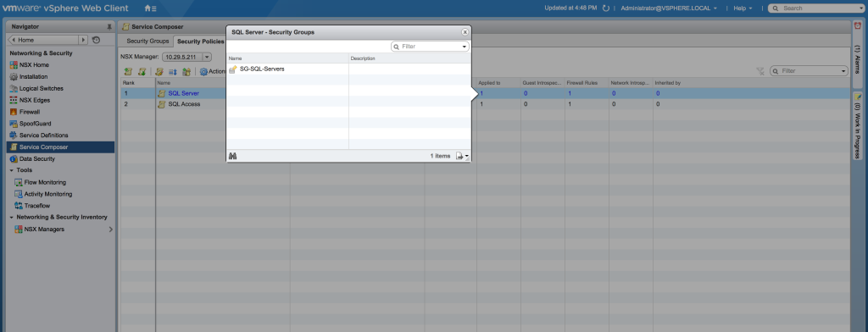Viewport: 868px width, 332px height.
Task: Open NSX Home in the Navigator
Action: (x=33, y=64)
